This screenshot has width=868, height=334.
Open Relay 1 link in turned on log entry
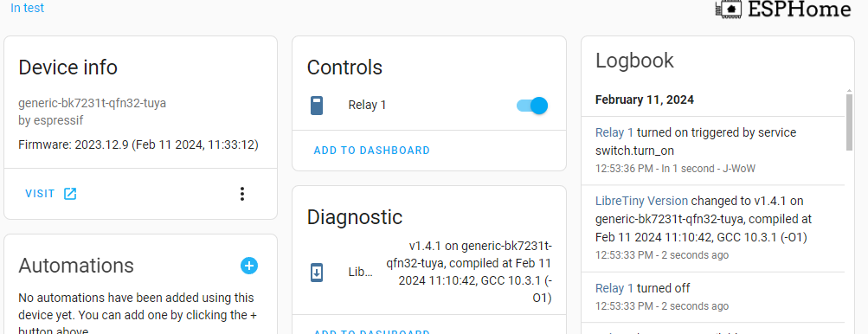614,133
